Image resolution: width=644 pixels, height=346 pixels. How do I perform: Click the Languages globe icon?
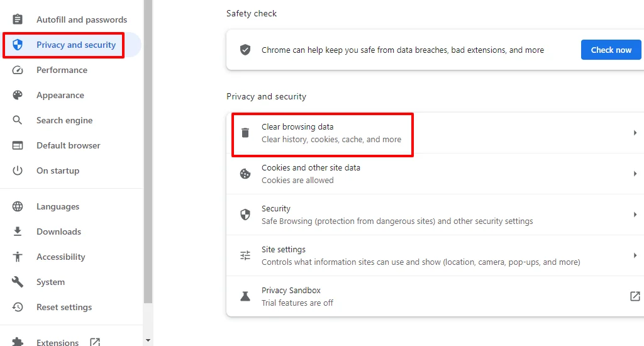coord(17,206)
